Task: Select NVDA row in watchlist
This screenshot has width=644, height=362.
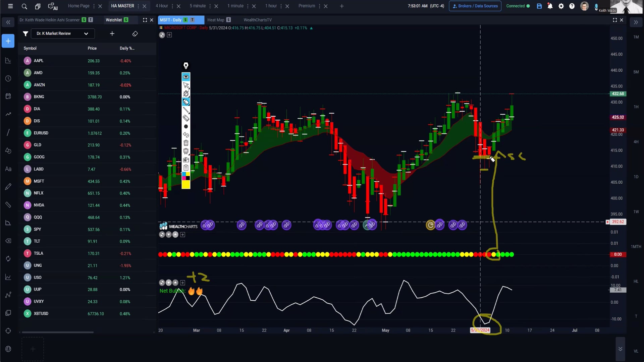Action: click(x=87, y=205)
